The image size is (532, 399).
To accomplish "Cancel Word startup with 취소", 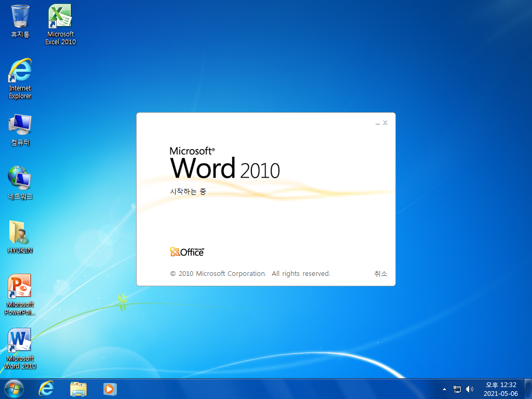I will [381, 273].
